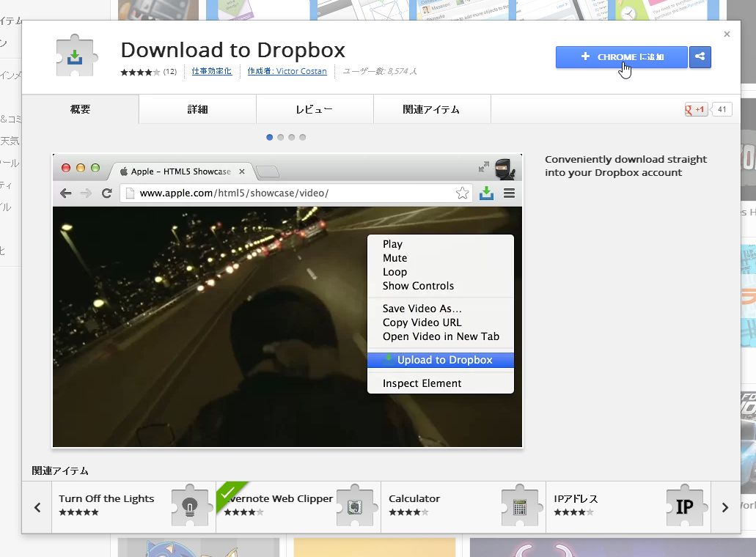Screen dimensions: 756x557
Task: Open Turn Off the Lights related item
Action: tap(133, 507)
